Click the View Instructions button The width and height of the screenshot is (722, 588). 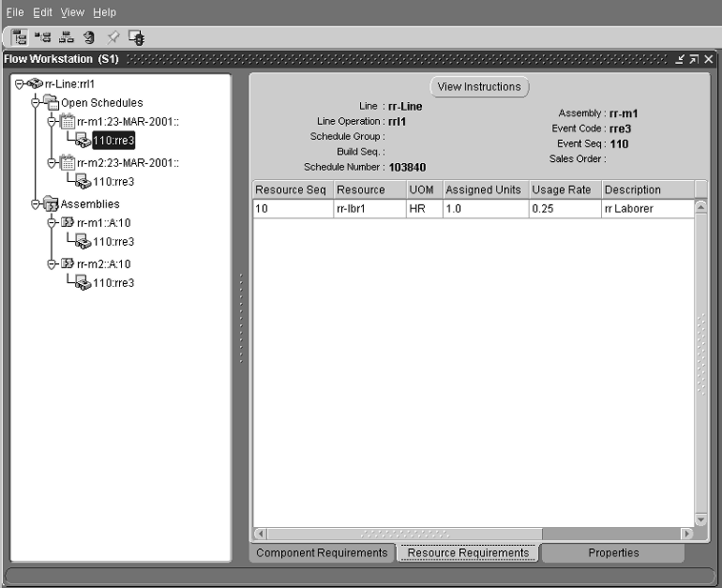click(479, 87)
